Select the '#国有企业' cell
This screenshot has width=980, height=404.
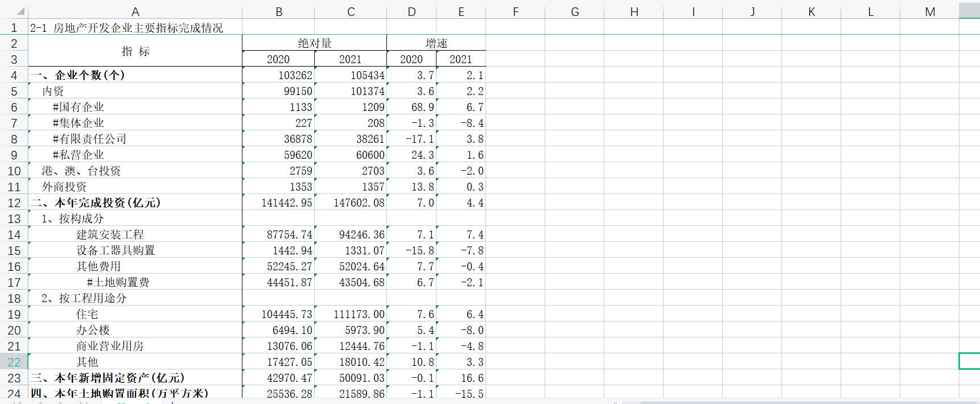(x=135, y=107)
